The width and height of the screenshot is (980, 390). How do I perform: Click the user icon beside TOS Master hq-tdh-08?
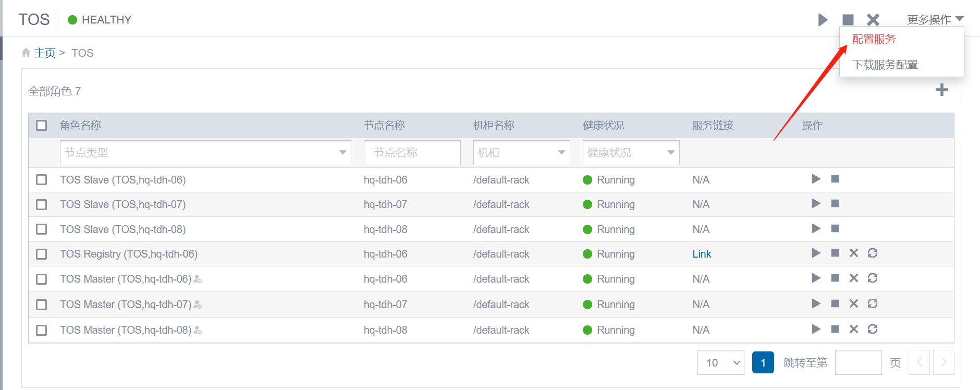(198, 331)
